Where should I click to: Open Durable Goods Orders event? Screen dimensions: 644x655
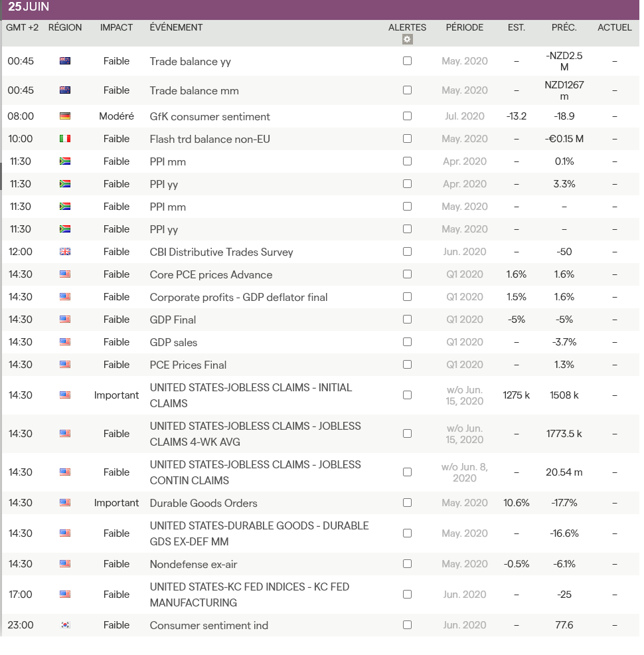click(x=203, y=503)
